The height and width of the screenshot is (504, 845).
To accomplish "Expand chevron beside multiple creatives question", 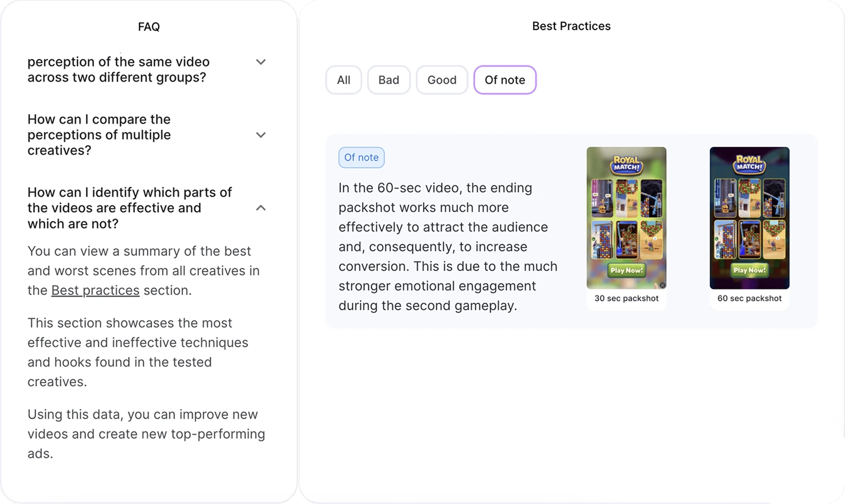I will (260, 135).
